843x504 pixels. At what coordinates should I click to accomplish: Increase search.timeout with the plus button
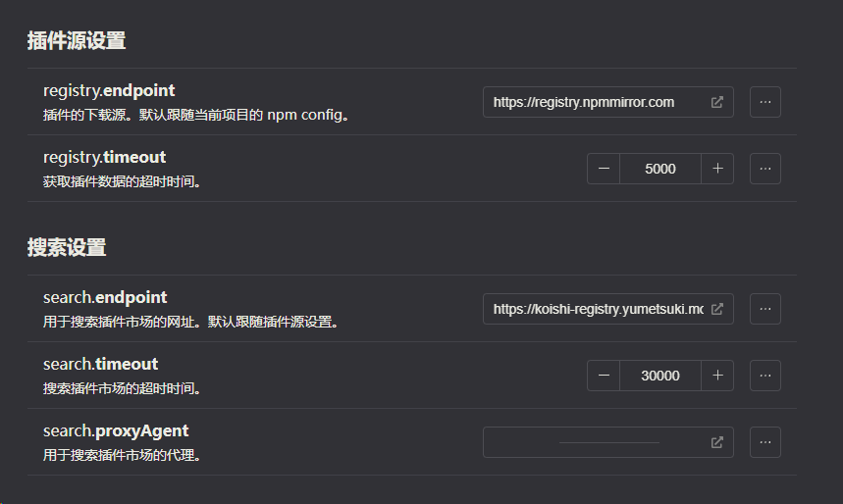[717, 376]
